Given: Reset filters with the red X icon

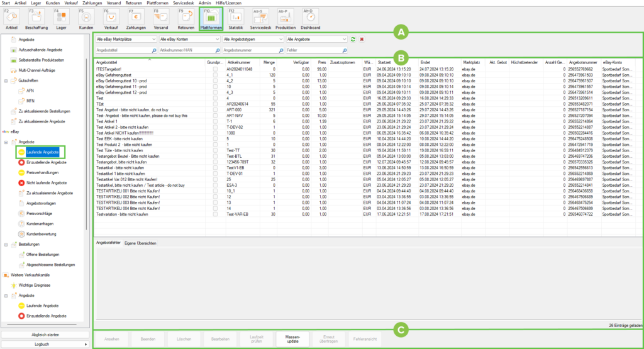Looking at the screenshot, I should pos(362,40).
